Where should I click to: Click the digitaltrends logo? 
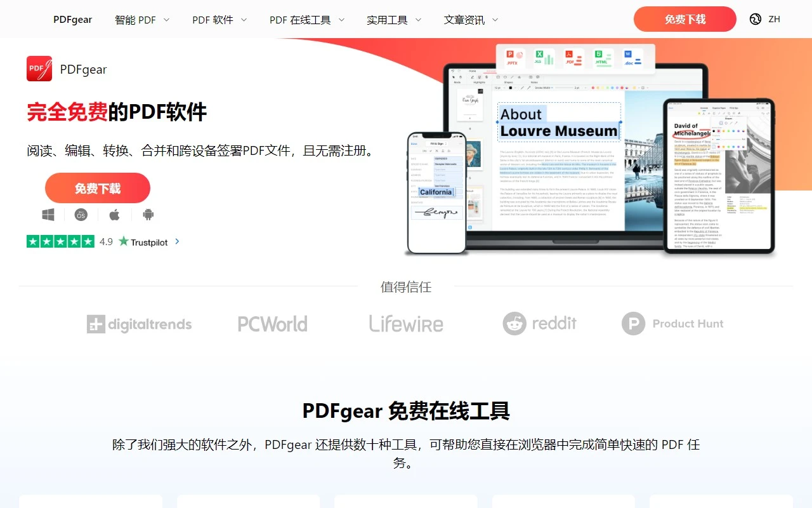click(139, 324)
